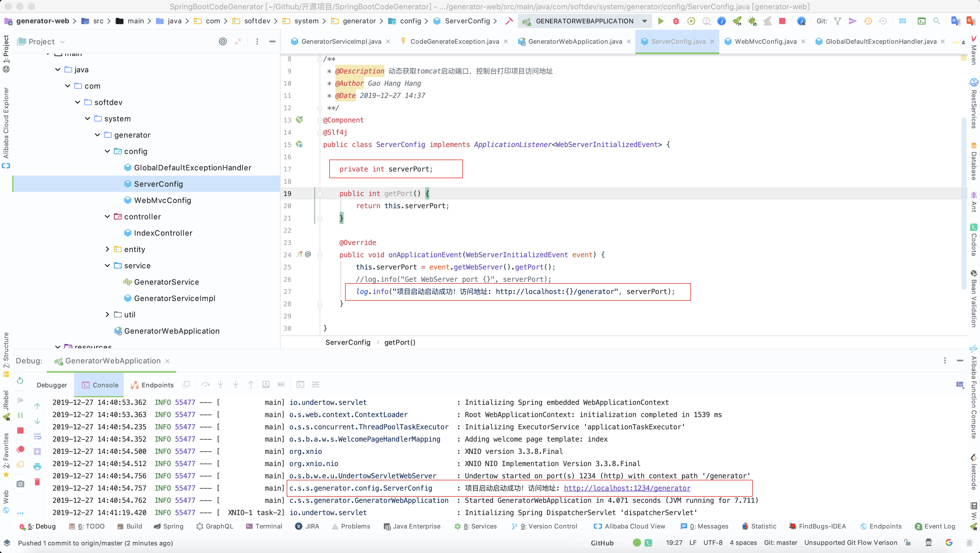Click the Clear All trash icon in console
Image resolution: width=980 pixels, height=553 pixels.
(37, 482)
